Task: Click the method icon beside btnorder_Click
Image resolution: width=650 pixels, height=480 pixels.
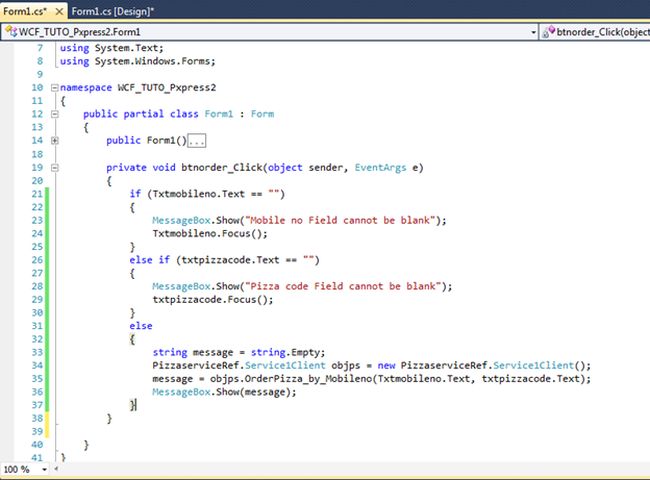Action: (549, 32)
